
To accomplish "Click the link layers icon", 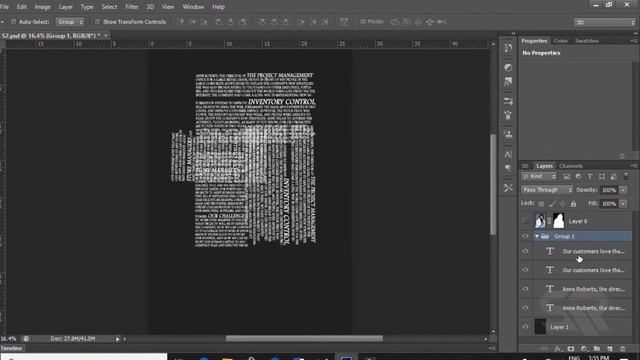I will [544, 349].
